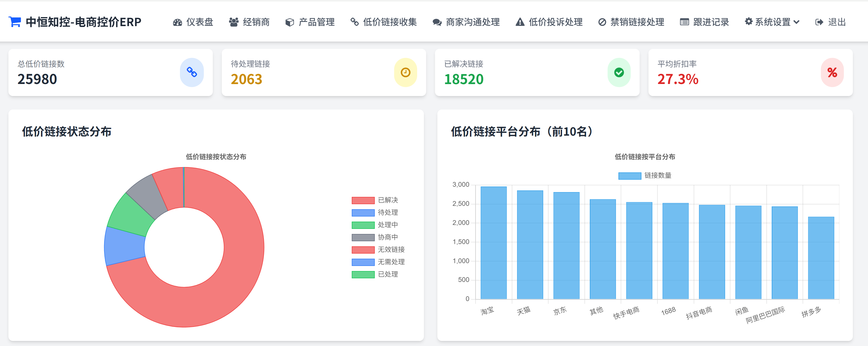868x346 pixels.
Task: Click the green checkmark resolved icon
Action: [x=619, y=72]
